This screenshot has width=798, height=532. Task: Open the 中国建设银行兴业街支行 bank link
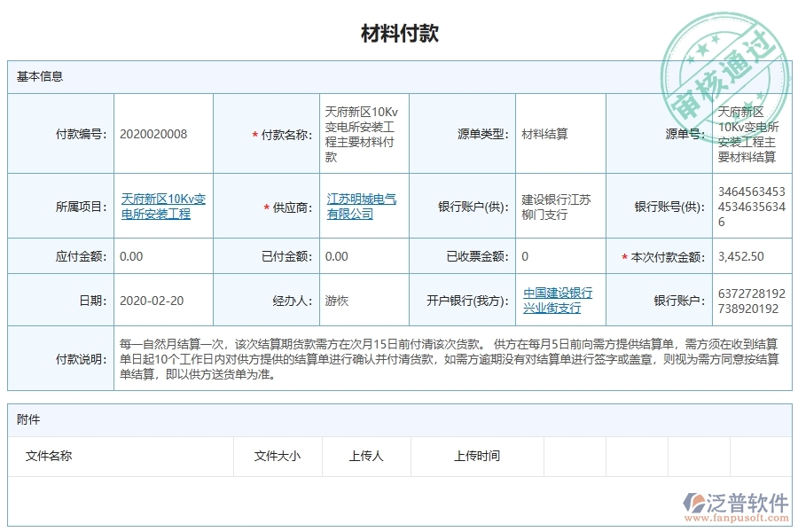[x=559, y=300]
